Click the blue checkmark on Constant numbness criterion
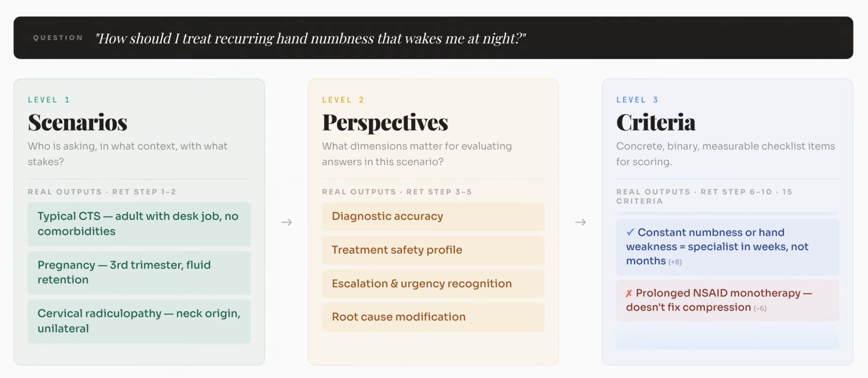 click(x=630, y=232)
